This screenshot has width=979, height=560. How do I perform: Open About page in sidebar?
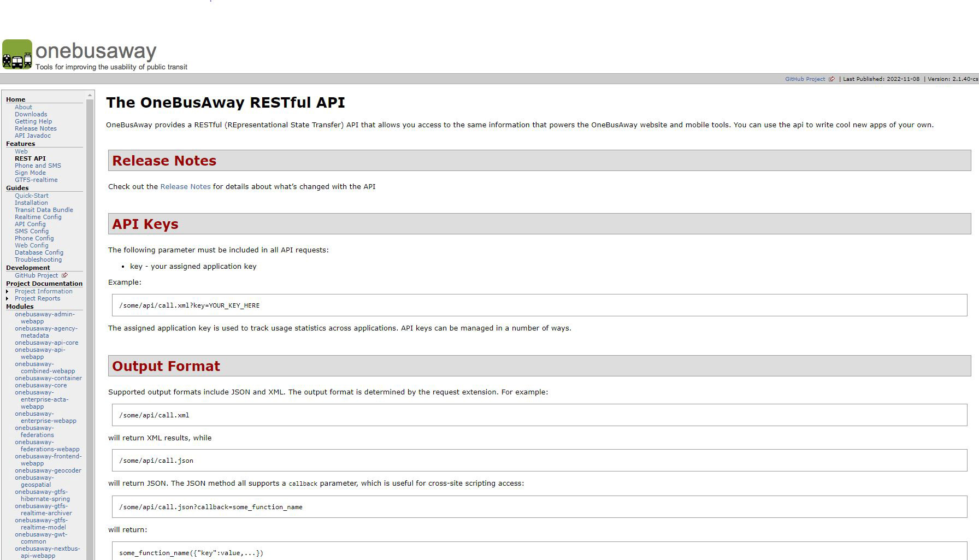point(23,107)
